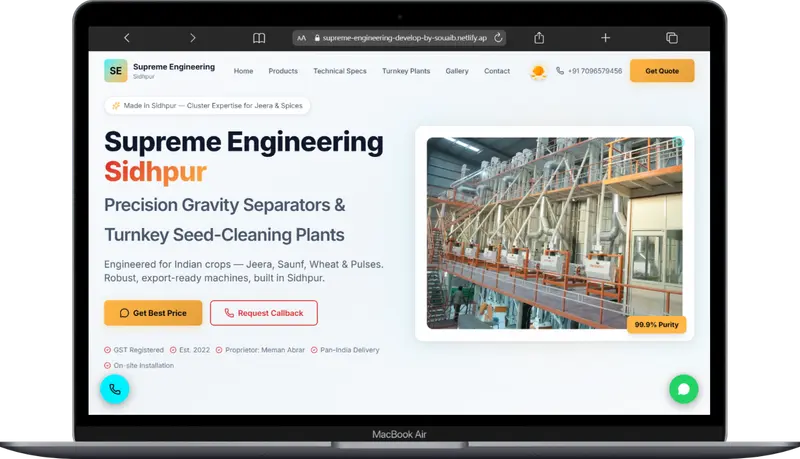The height and width of the screenshot is (459, 800).
Task: Click the Turnkey Seed-Cleaning Plants subheading line
Action: 224,235
